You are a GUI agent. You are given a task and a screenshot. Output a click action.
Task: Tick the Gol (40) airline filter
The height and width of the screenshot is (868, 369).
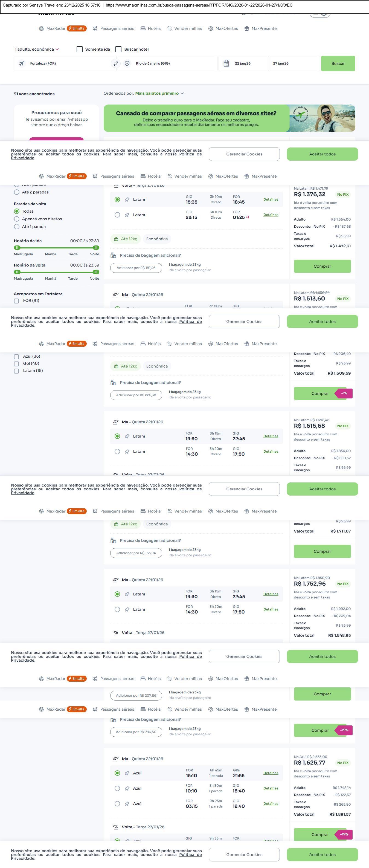pyautogui.click(x=16, y=364)
